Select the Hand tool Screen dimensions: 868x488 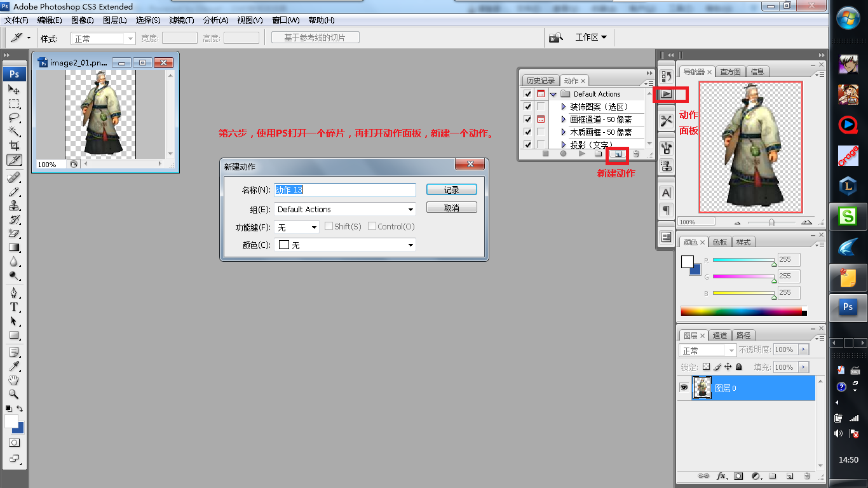click(13, 381)
